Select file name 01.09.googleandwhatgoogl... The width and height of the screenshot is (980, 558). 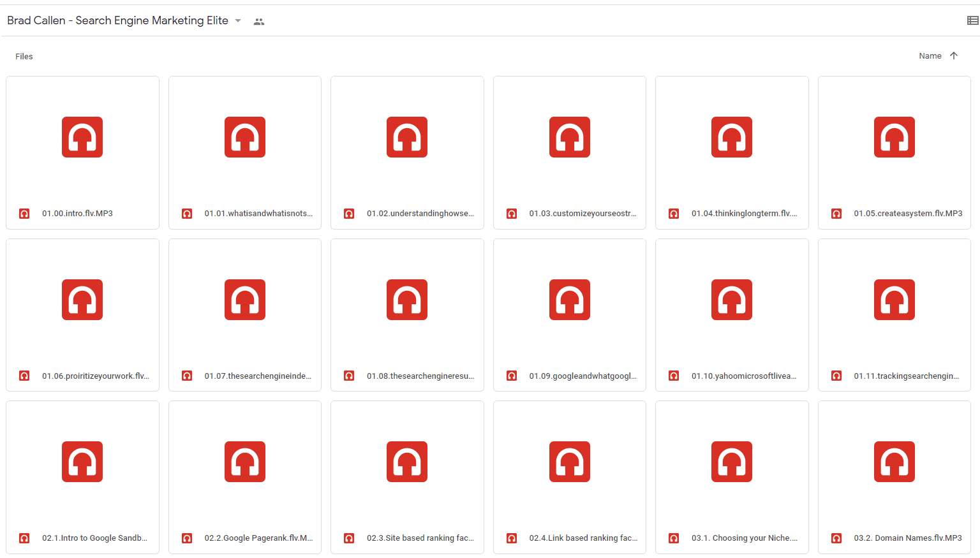[x=583, y=376]
